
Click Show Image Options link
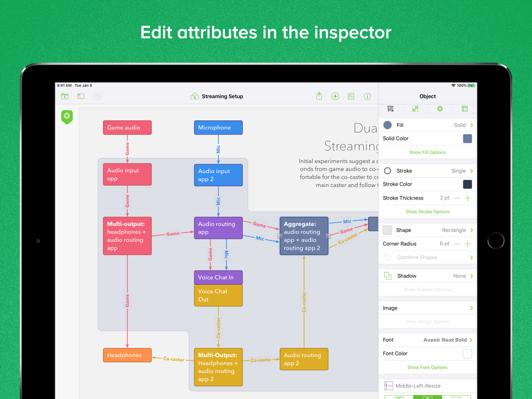[x=428, y=322]
